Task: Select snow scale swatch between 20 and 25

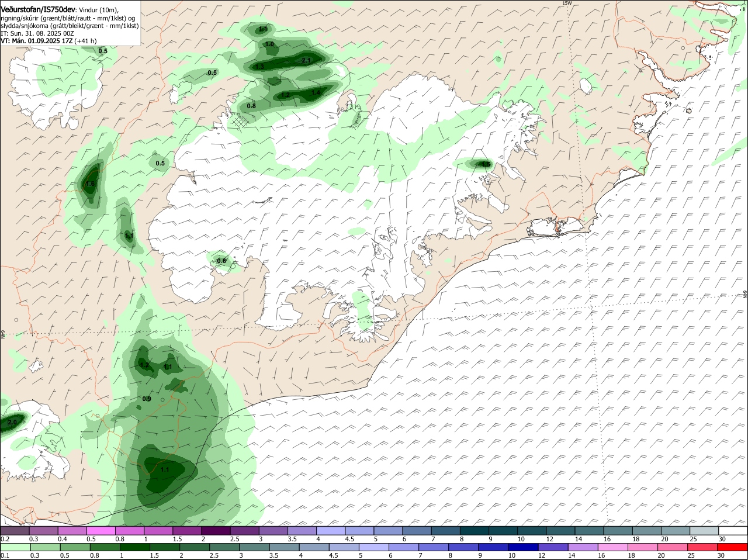Action: coord(675,531)
